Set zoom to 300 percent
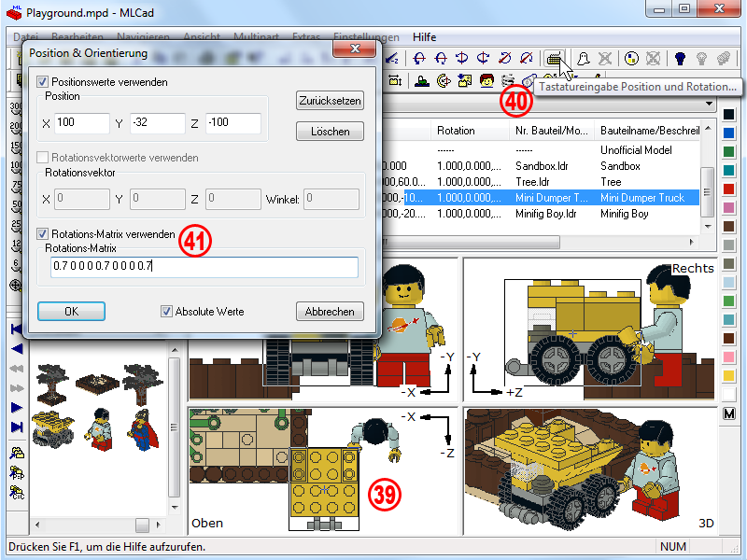 [16, 107]
